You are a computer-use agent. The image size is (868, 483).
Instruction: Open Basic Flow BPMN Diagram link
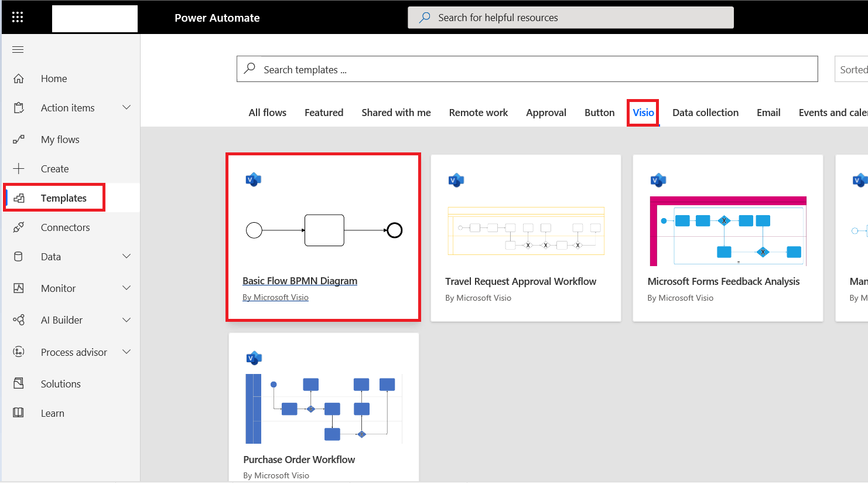pos(300,281)
